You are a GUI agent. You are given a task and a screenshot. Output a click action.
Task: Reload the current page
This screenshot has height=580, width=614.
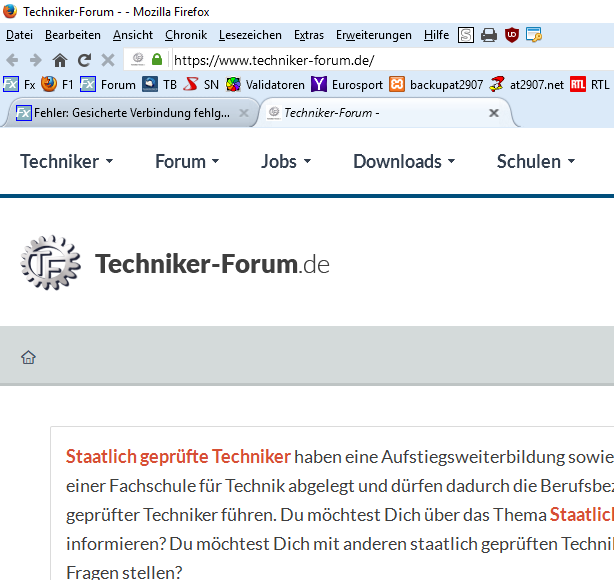84,60
